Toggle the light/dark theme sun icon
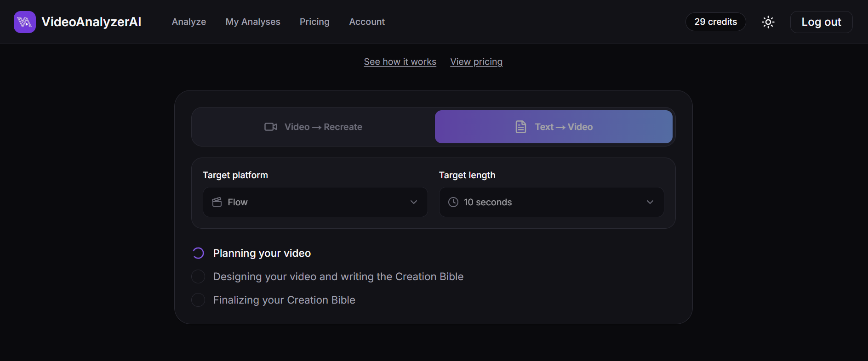This screenshot has width=868, height=361. pos(768,22)
